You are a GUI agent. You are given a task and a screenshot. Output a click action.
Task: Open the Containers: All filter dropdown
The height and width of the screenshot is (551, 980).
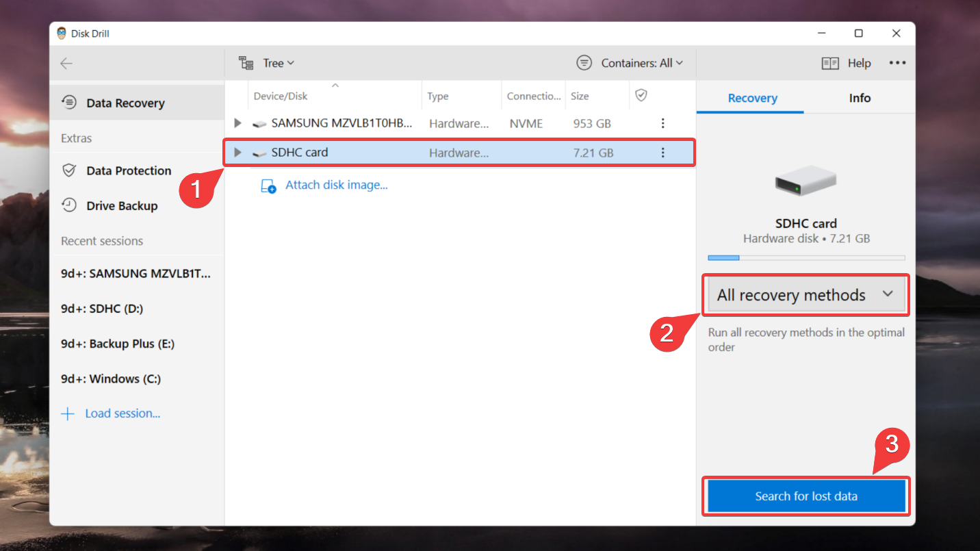tap(630, 63)
